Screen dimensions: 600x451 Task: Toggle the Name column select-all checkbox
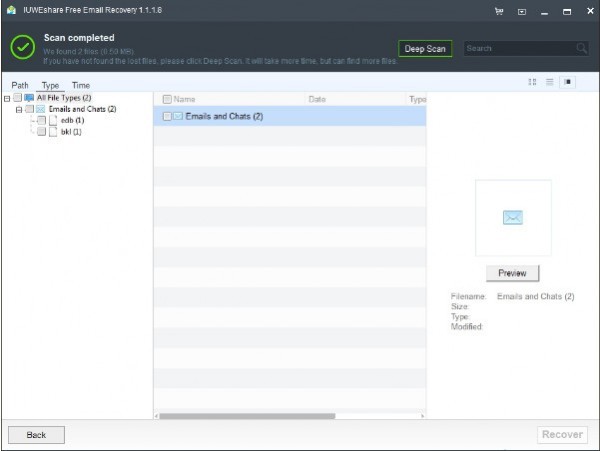pos(167,99)
